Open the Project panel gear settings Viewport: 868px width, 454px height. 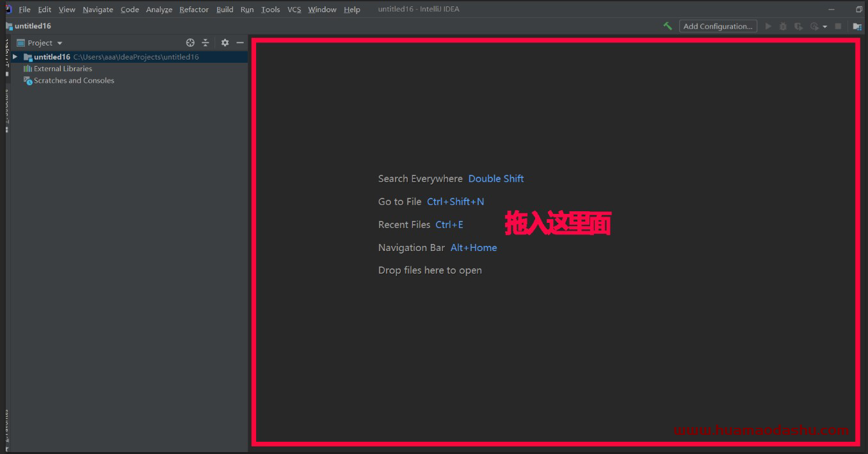[x=225, y=43]
